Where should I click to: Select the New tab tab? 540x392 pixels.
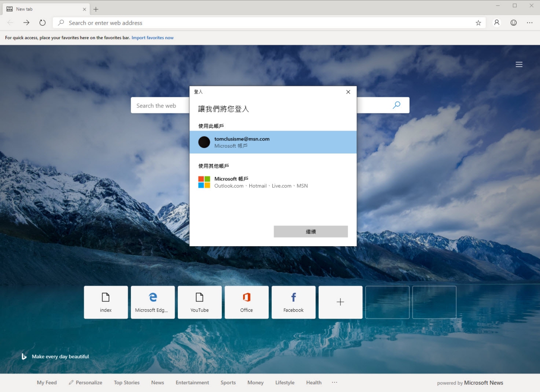(45, 9)
